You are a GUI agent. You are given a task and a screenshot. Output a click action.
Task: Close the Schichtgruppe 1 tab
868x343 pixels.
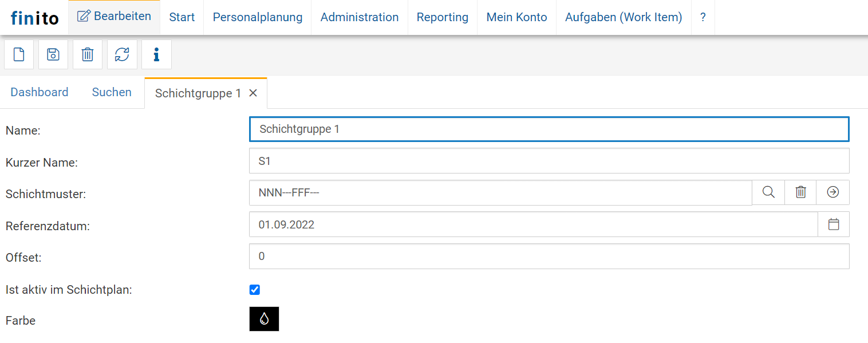click(x=253, y=93)
